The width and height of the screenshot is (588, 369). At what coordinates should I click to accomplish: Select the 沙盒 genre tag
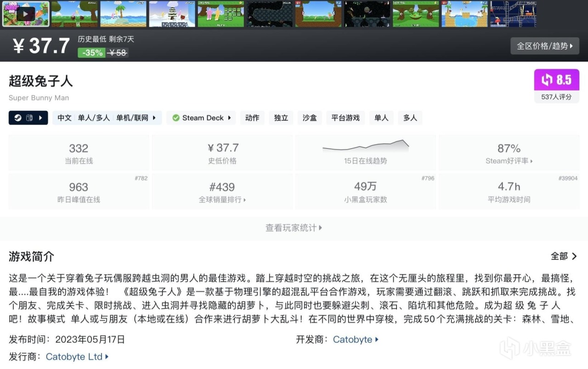pyautogui.click(x=310, y=118)
